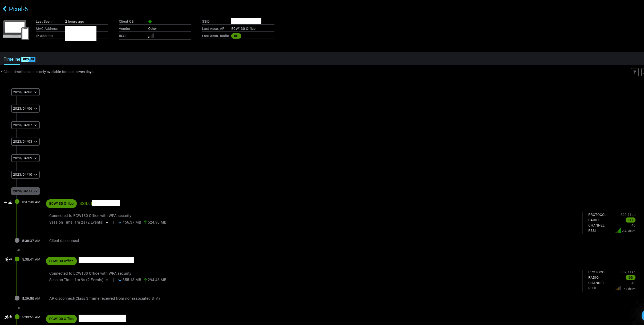Collapse the 2023/04/11 date entry

click(x=25, y=191)
